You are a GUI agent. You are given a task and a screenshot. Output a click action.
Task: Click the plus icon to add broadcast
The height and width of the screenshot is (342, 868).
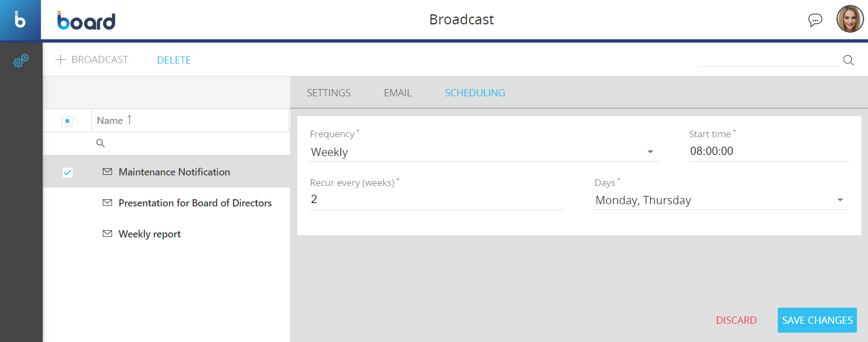(x=61, y=60)
